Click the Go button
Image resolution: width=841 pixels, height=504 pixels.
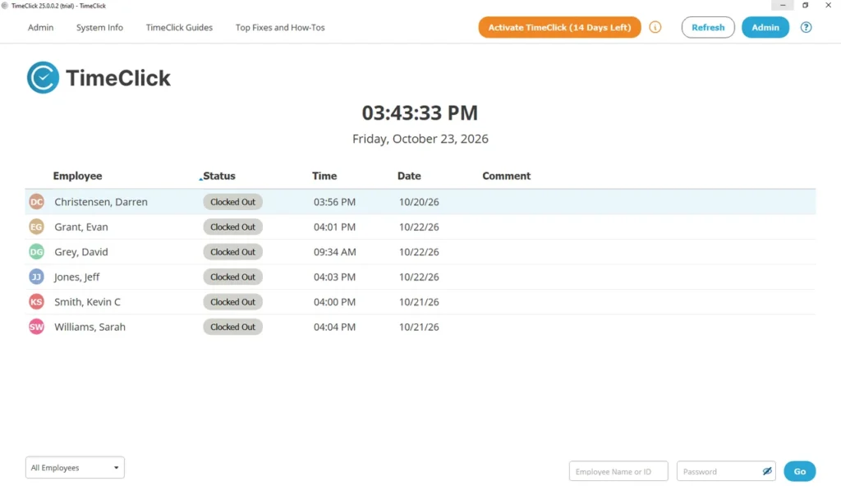click(800, 471)
